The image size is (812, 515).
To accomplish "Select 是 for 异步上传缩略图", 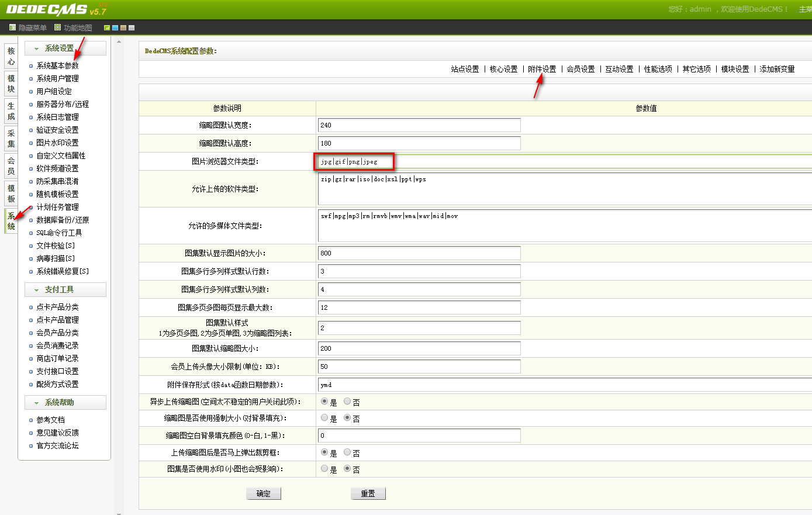I will point(324,402).
